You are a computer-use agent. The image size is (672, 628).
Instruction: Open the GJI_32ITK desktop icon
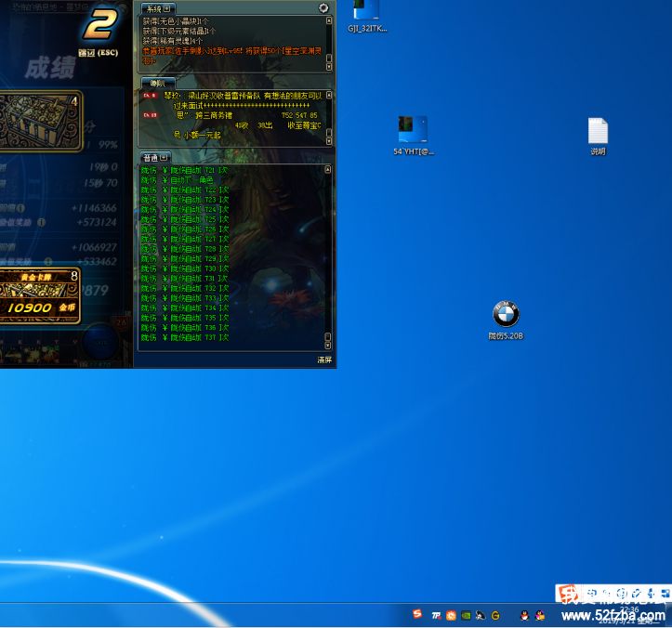point(367,10)
